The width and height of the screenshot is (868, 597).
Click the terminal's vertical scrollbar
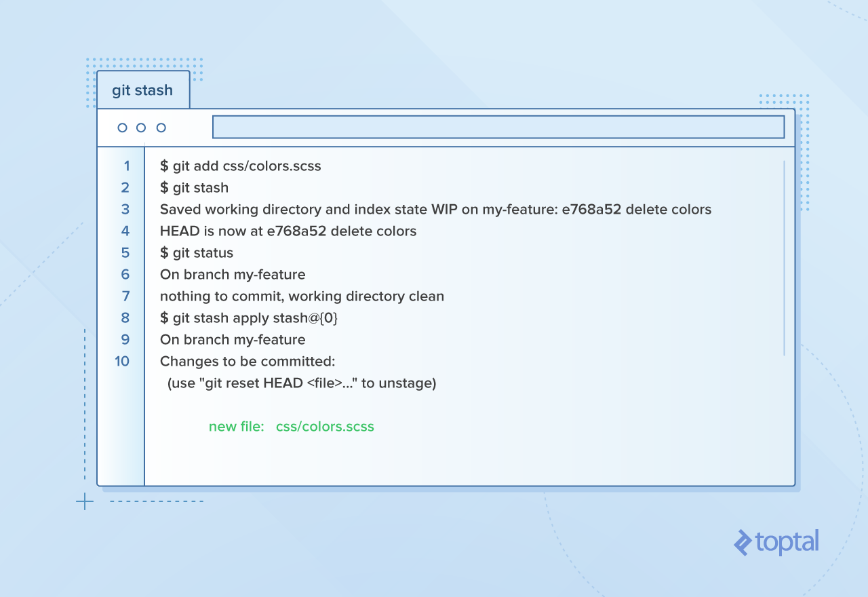784,258
